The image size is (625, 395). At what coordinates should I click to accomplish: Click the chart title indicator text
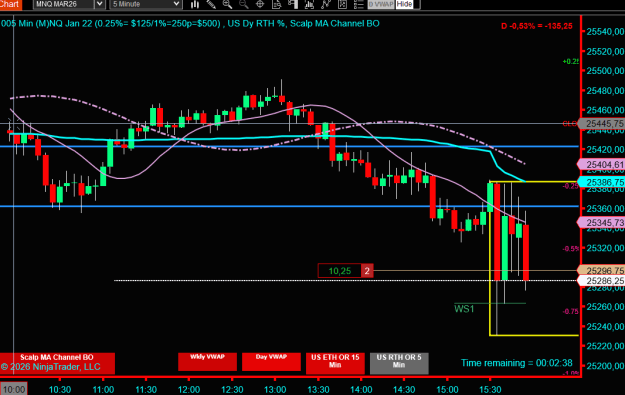[190, 24]
